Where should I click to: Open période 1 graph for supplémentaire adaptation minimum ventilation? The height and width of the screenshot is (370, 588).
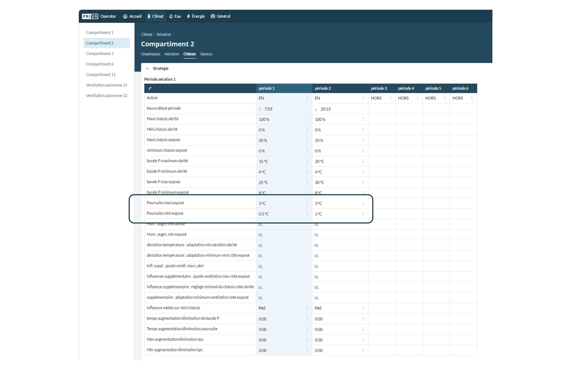261,297
